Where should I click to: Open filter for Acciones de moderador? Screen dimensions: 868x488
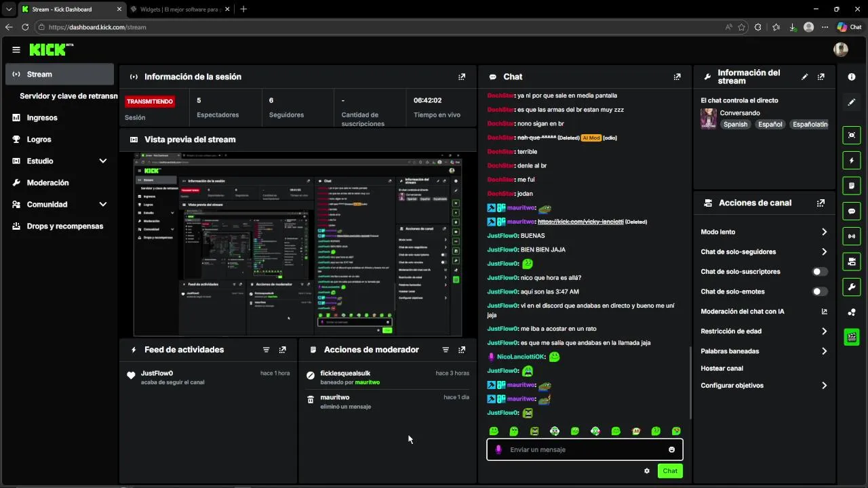[446, 350]
